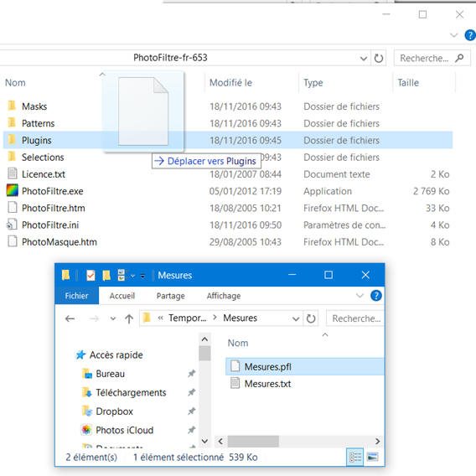Open help in the PhotoFiltre-fr-653 window
The height and width of the screenshot is (476, 476).
[x=470, y=35]
